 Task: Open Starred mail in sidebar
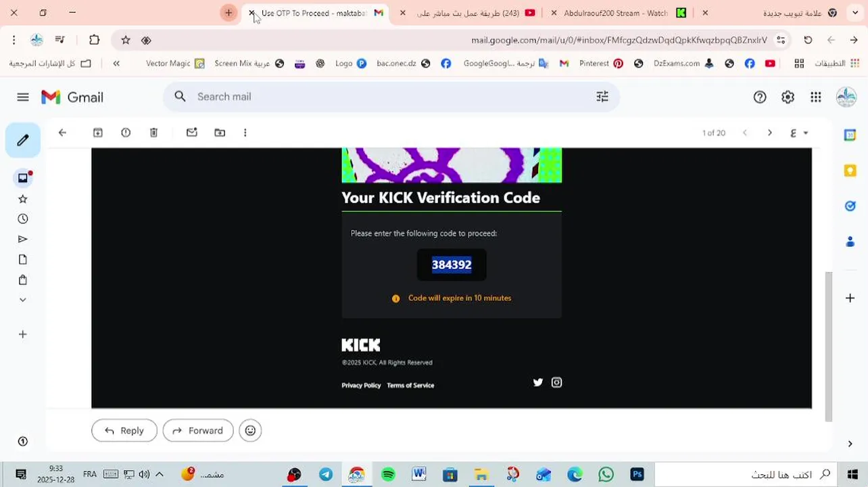(23, 199)
